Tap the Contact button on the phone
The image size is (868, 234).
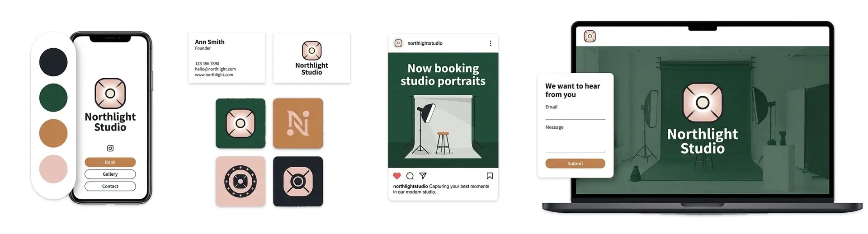tap(110, 186)
